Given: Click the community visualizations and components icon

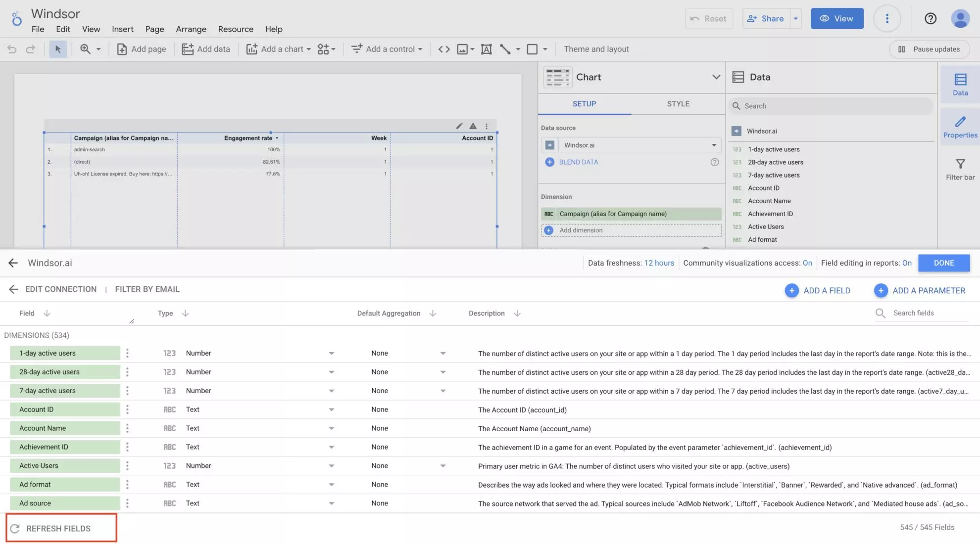Looking at the screenshot, I should [323, 49].
